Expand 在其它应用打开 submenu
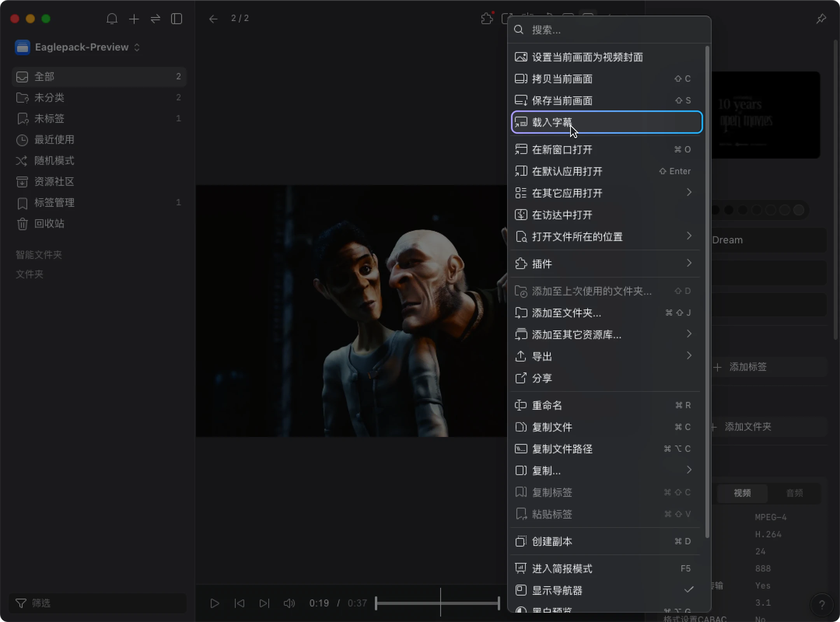This screenshot has width=840, height=622. [x=607, y=193]
